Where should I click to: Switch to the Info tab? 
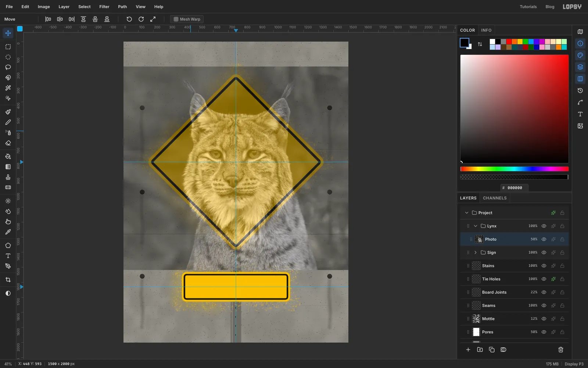click(486, 30)
